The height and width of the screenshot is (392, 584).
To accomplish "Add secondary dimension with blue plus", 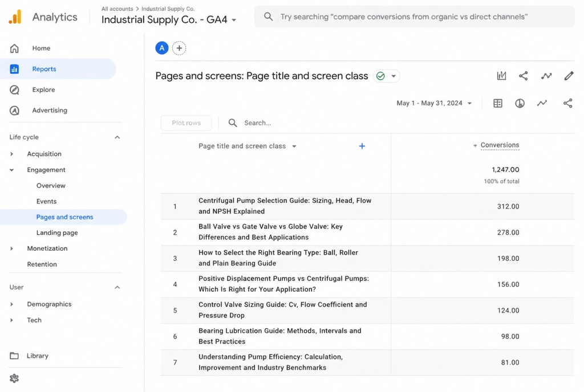I will click(x=362, y=146).
